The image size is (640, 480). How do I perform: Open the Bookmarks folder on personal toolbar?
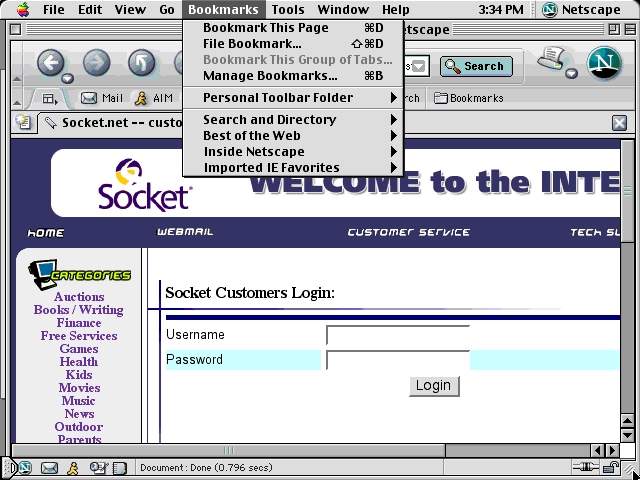pos(469,98)
